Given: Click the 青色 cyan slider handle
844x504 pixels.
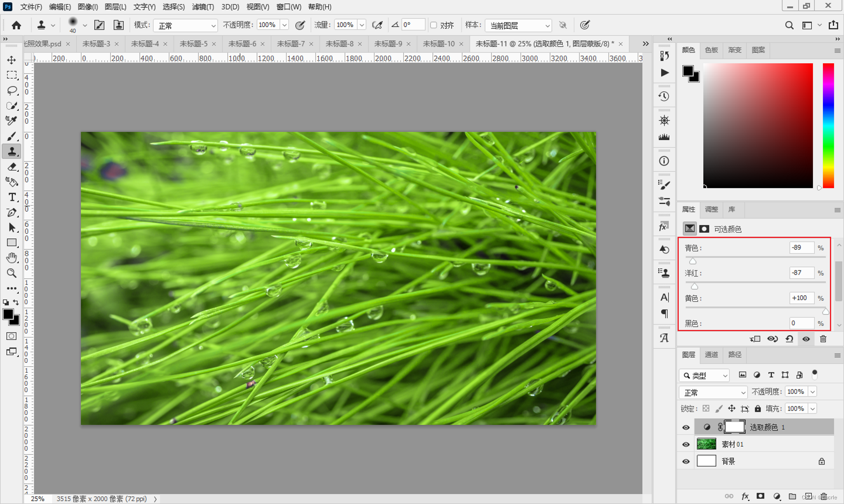Looking at the screenshot, I should pyautogui.click(x=693, y=262).
